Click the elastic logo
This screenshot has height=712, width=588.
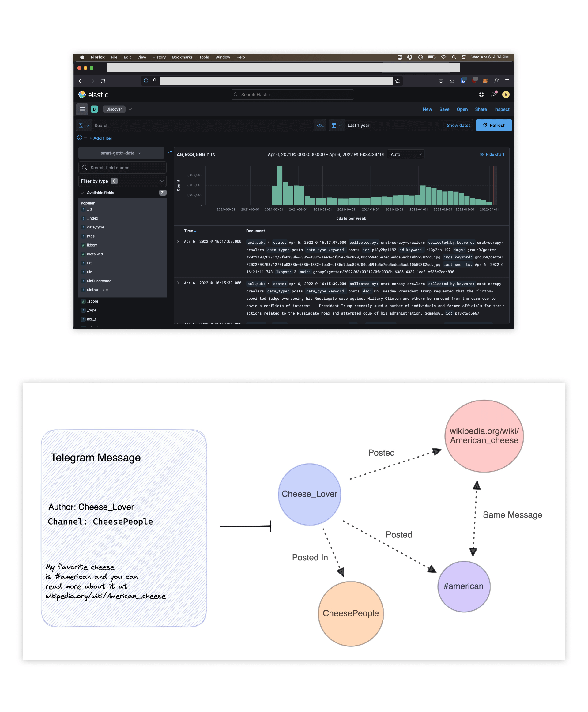coord(93,95)
